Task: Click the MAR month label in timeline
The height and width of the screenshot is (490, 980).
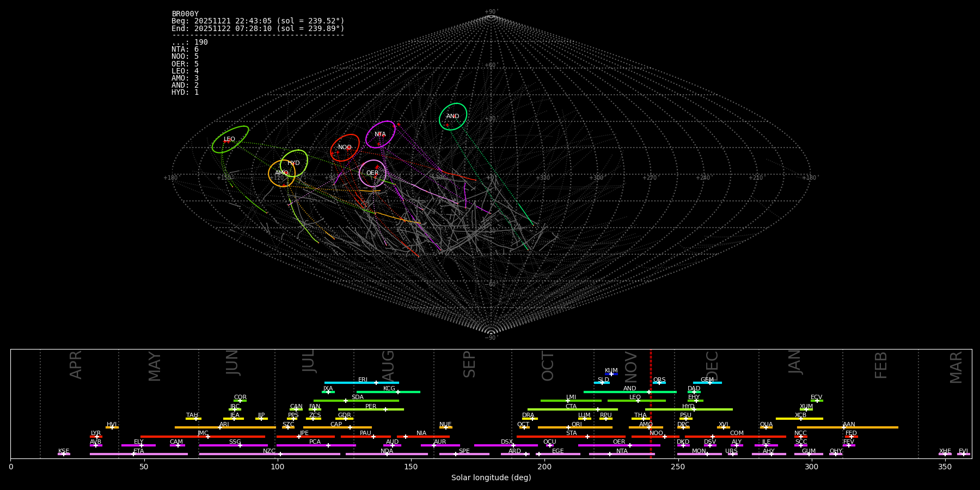Action: click(x=956, y=367)
